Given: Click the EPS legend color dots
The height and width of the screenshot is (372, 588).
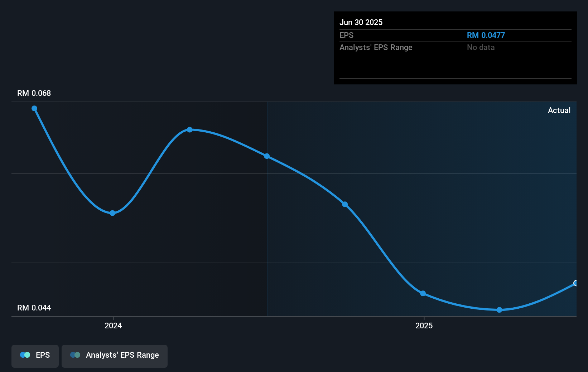Looking at the screenshot, I should 25,355.
